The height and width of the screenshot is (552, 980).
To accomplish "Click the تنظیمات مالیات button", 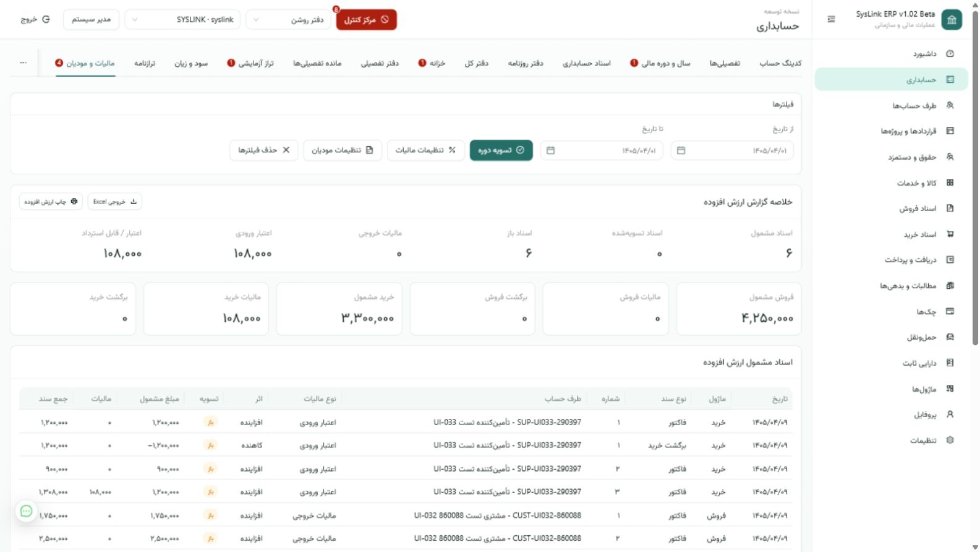I will (425, 150).
